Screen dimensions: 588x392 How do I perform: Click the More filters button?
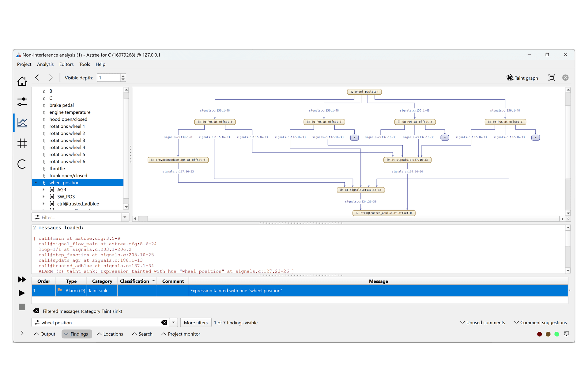click(x=196, y=322)
